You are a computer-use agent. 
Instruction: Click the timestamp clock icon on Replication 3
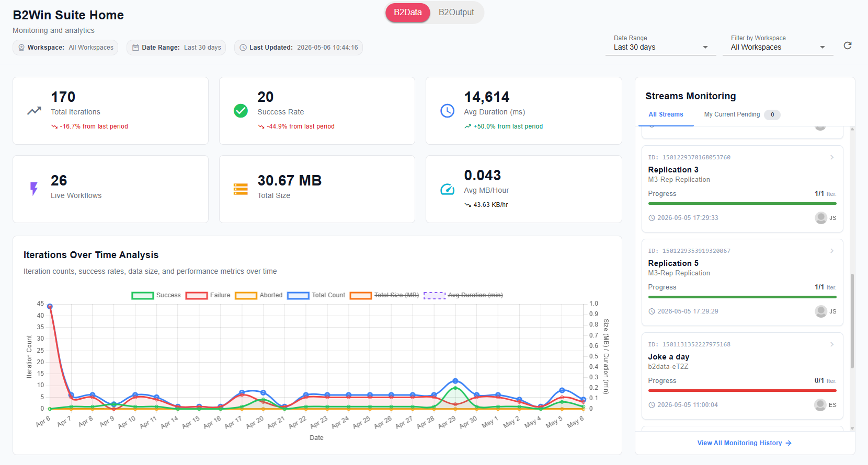coord(652,218)
